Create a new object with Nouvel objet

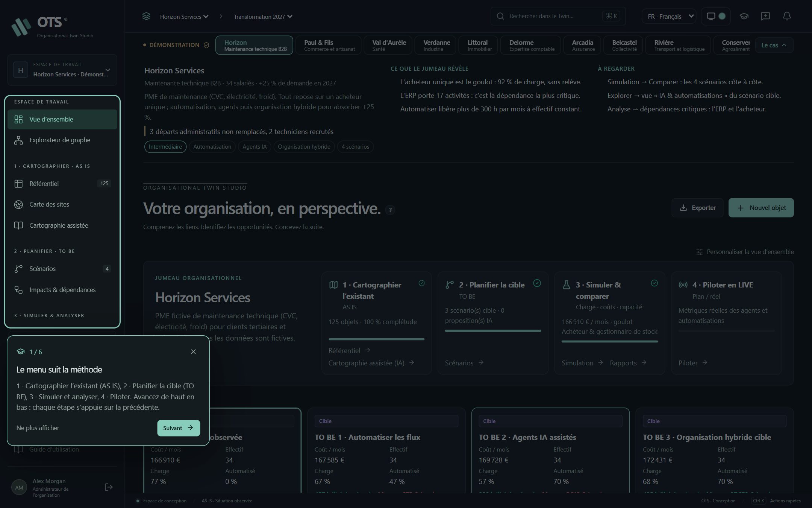pos(761,208)
